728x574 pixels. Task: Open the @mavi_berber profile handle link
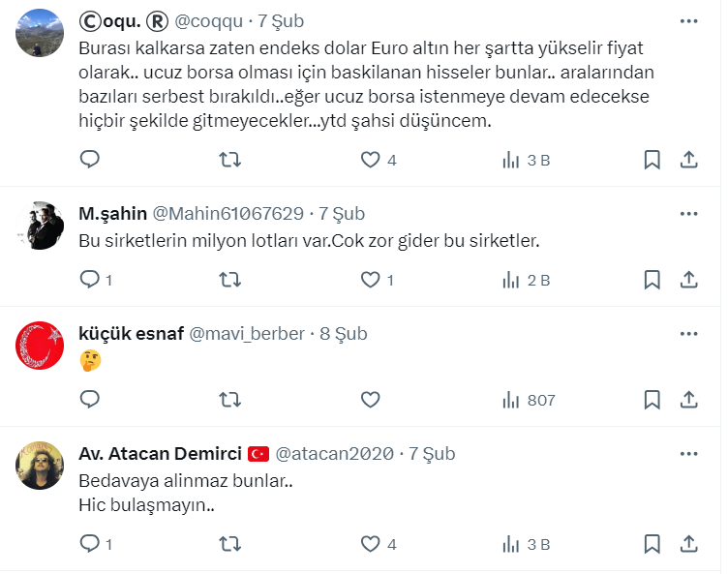[x=247, y=334]
